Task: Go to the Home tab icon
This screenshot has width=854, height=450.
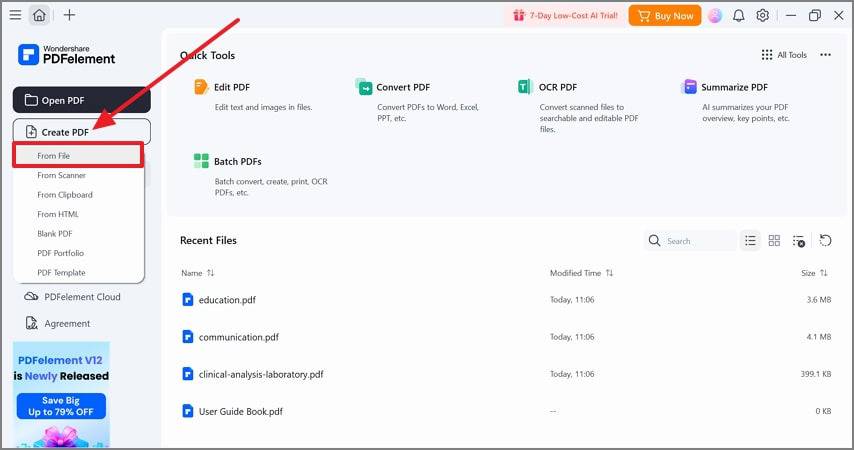Action: tap(39, 15)
